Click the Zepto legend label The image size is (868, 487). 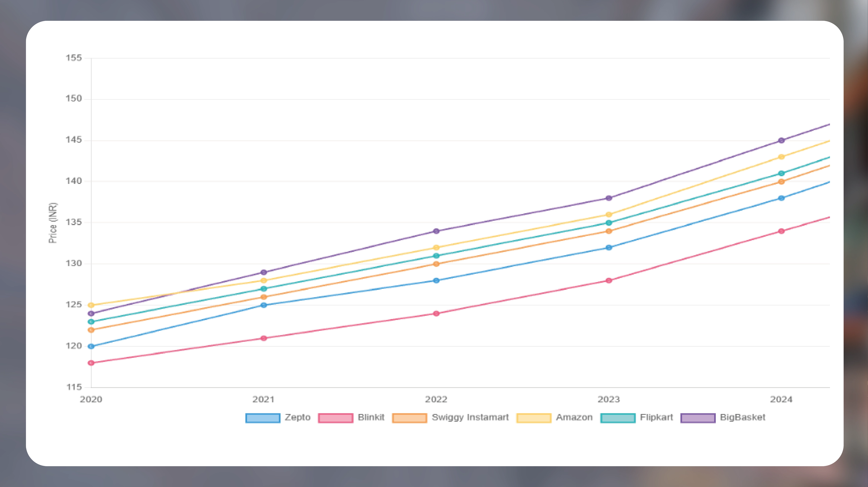click(x=297, y=417)
